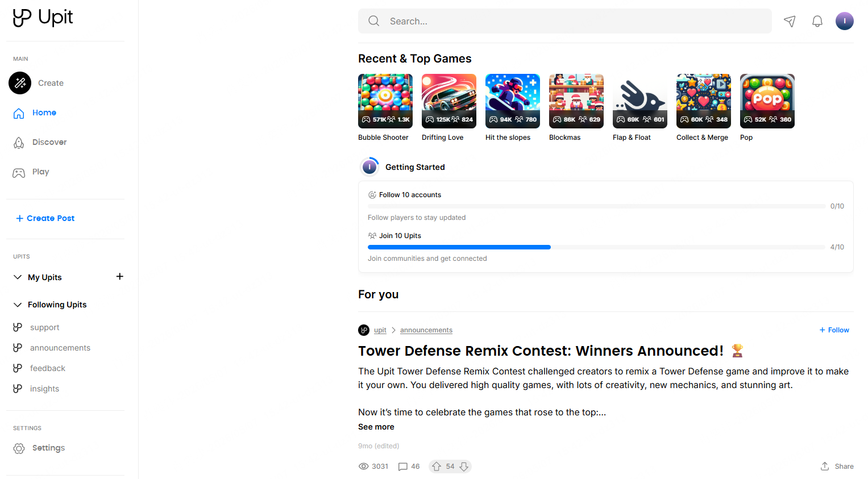Click the search magnifier icon

(x=373, y=21)
